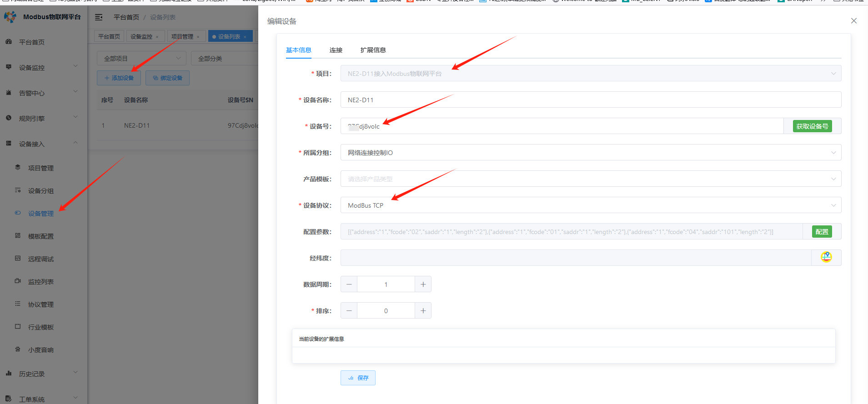The width and height of the screenshot is (868, 404).
Task: Open 设备管理 in the sidebar
Action: pos(40,214)
